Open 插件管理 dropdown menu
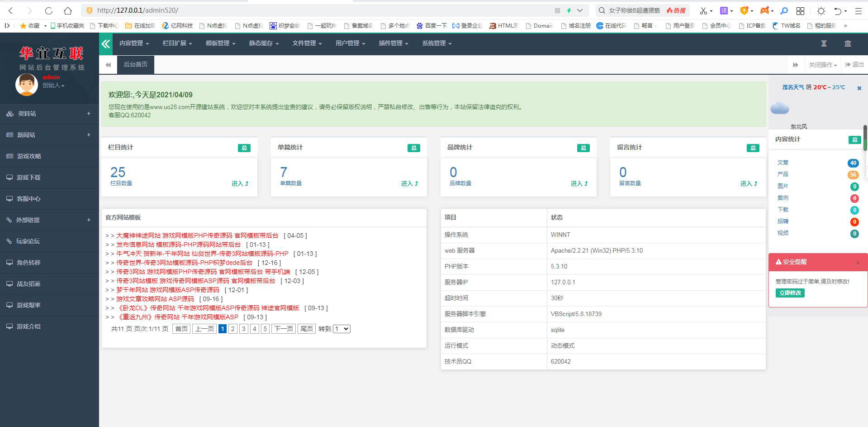 (x=393, y=43)
